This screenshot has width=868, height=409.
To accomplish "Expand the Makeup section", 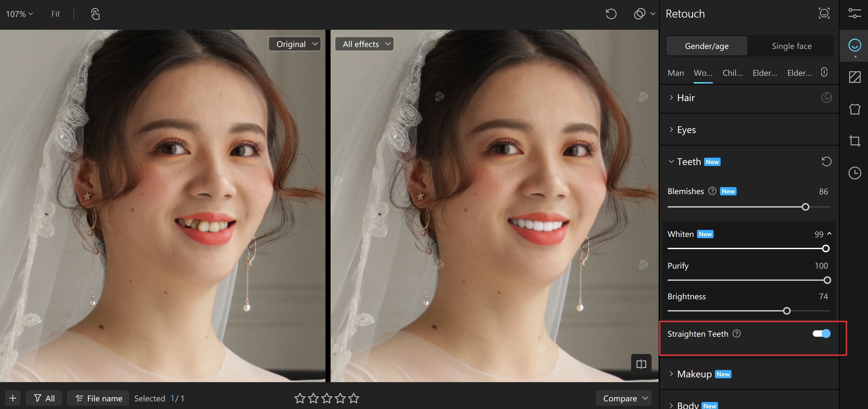I will (694, 374).
